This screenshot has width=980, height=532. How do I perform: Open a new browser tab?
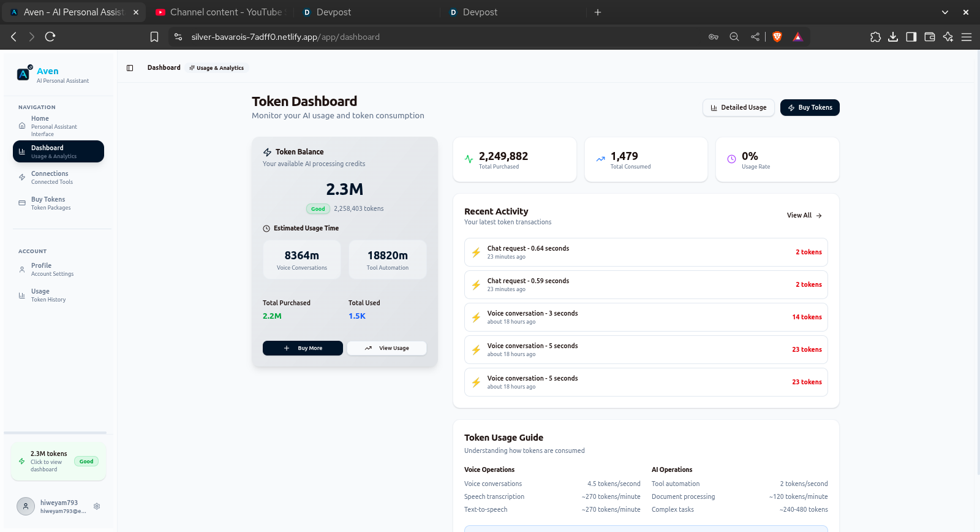pyautogui.click(x=598, y=12)
